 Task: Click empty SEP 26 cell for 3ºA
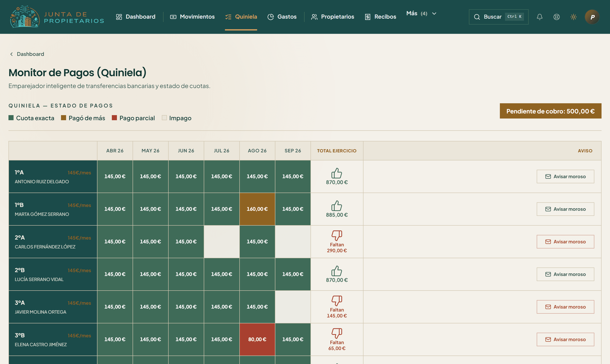point(293,307)
